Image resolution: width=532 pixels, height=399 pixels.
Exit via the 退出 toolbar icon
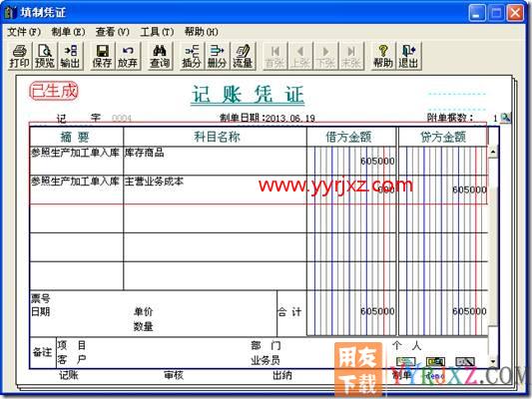click(x=408, y=56)
